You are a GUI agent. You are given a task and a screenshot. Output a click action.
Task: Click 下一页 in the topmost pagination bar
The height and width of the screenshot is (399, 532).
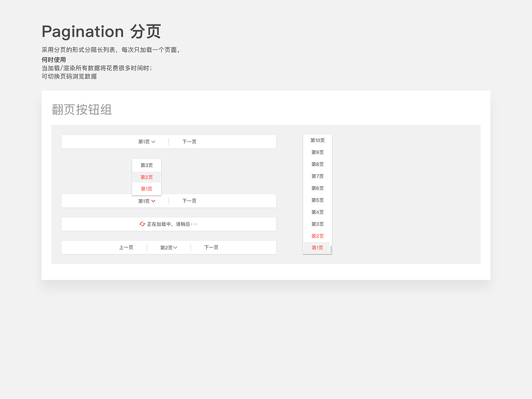[189, 141]
